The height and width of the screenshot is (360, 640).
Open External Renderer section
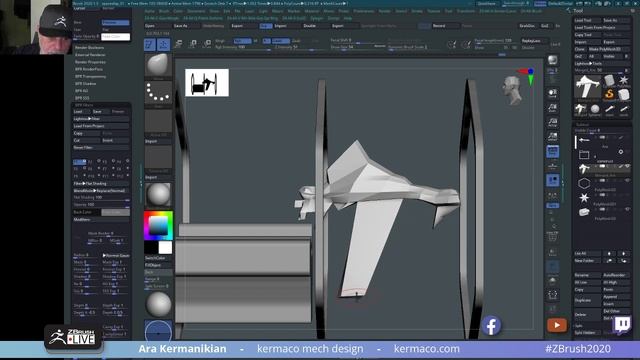[90, 55]
